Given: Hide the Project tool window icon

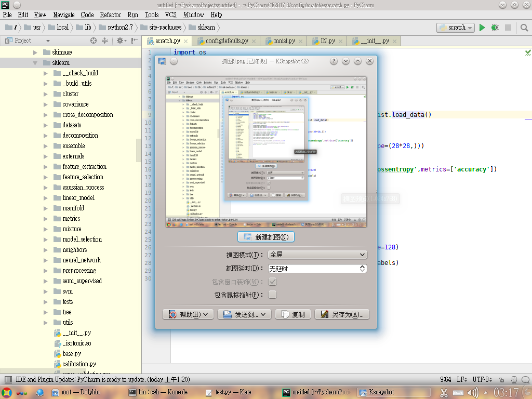Looking at the screenshot, I should [x=135, y=41].
